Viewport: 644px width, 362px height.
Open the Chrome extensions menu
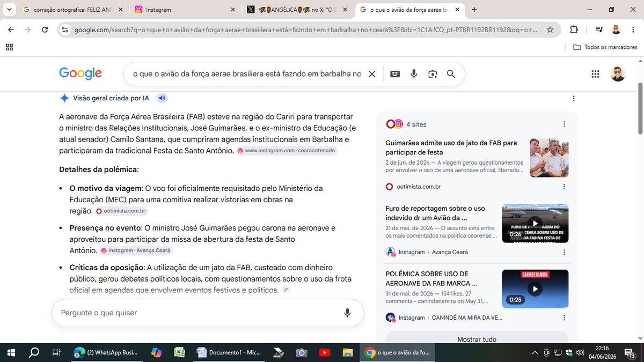click(x=574, y=30)
